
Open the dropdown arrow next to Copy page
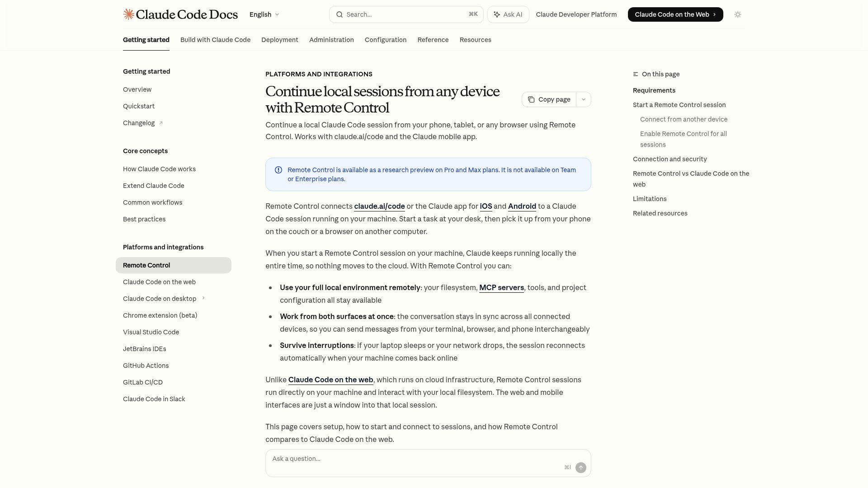(x=584, y=99)
